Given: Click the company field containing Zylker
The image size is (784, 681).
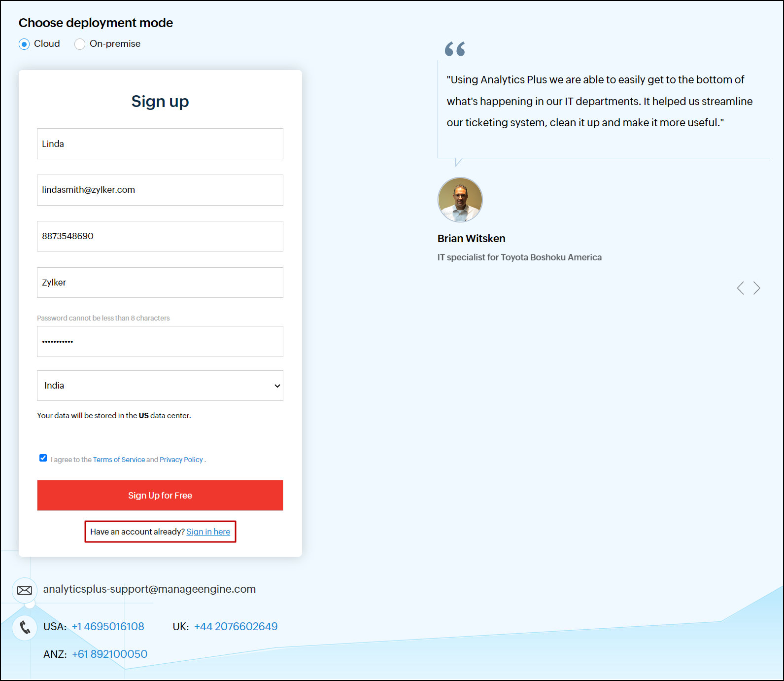Looking at the screenshot, I should [160, 283].
